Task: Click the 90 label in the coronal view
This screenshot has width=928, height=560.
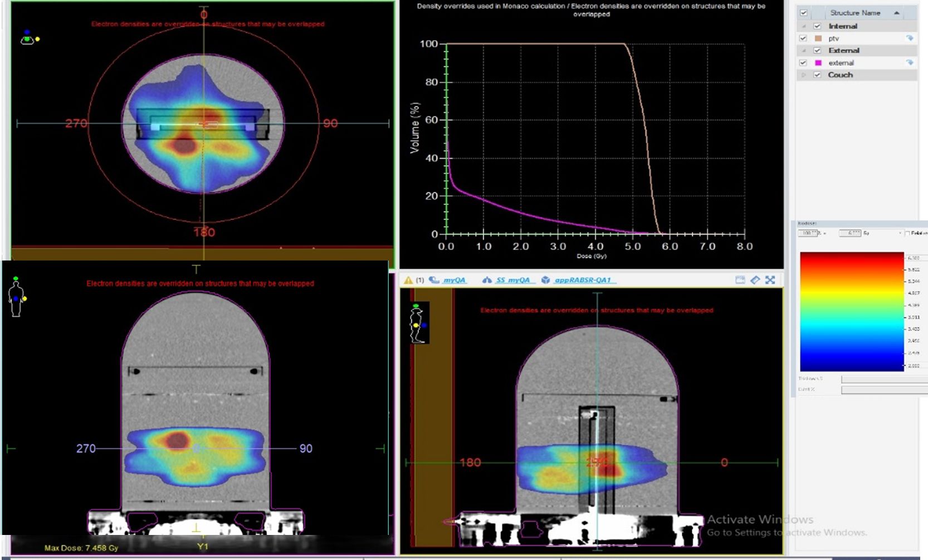Action: point(306,448)
